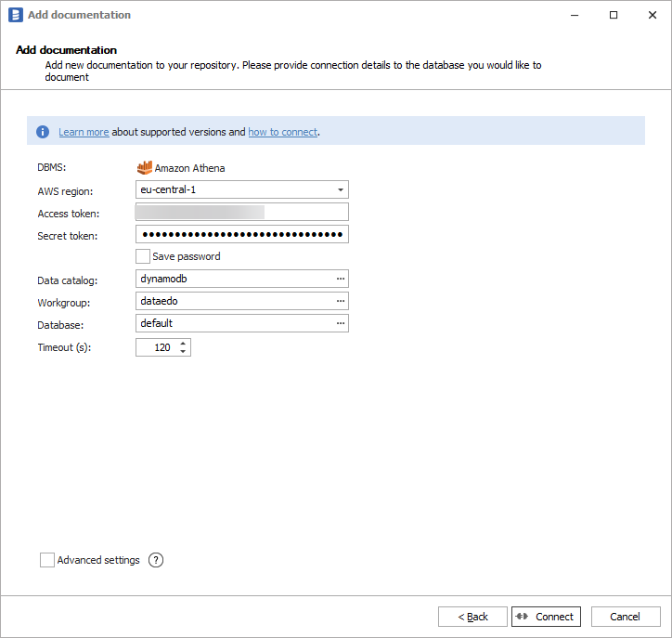
Task: Click into the Access token field
Action: tap(241, 213)
